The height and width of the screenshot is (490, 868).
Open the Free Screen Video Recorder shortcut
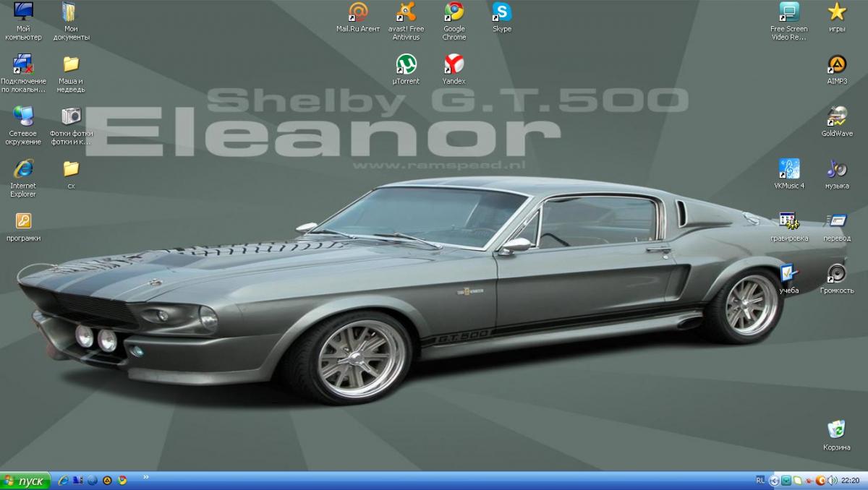click(x=788, y=12)
